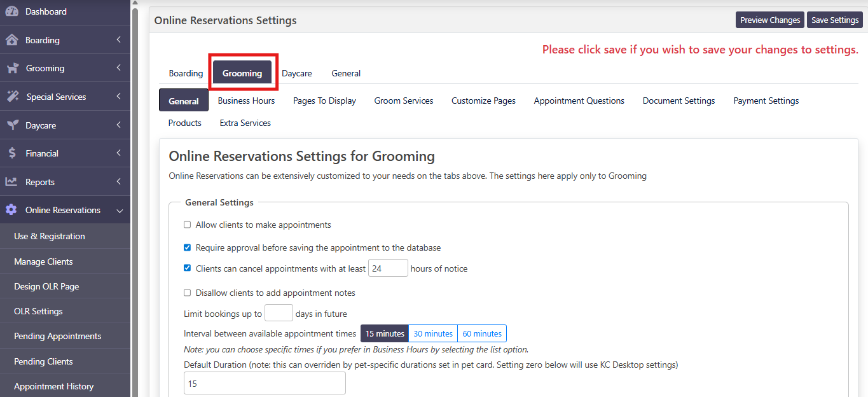Screen dimensions: 868x397
Task: Check Disallow clients to add appointment notes
Action: tap(188, 293)
